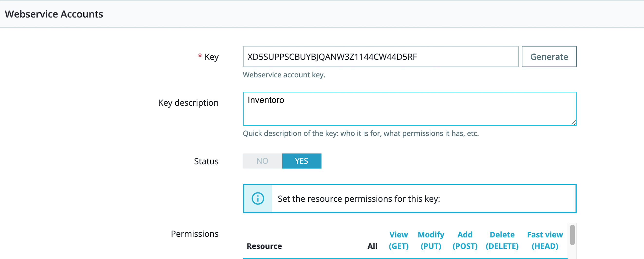Click the required Key field label
Image resolution: width=644 pixels, height=259 pixels.
click(208, 57)
